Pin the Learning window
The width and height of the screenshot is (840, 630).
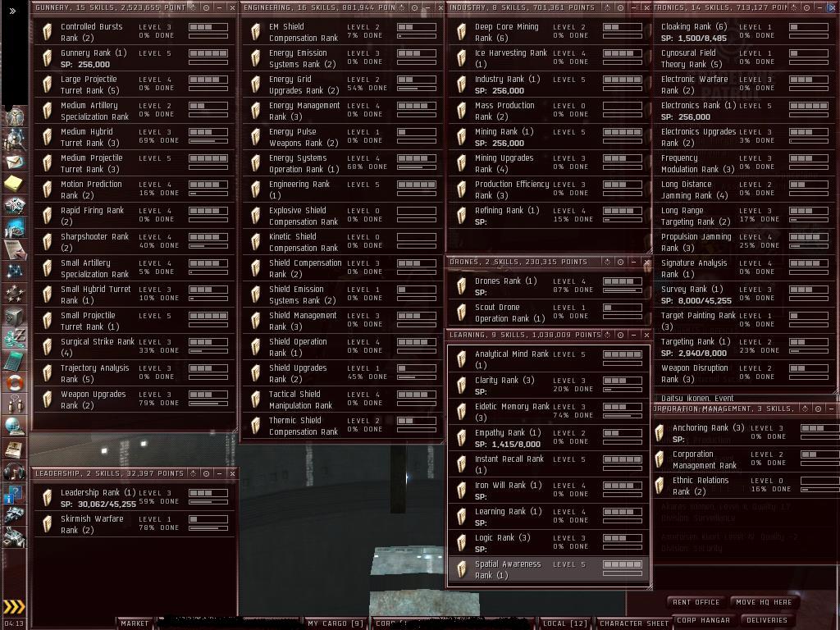click(x=608, y=335)
